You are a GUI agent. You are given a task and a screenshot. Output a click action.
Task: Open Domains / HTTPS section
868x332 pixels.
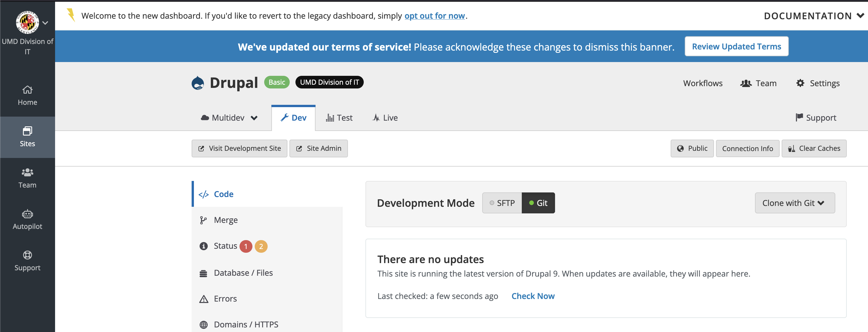267,324
